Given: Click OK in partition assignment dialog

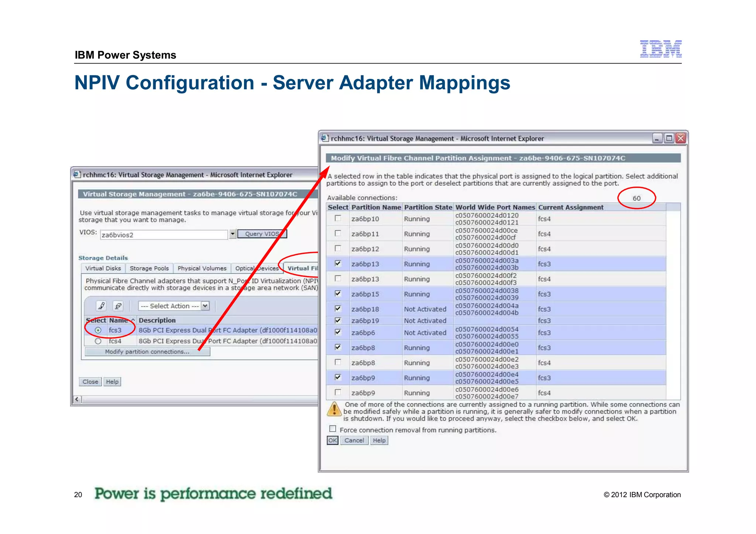Looking at the screenshot, I should tap(333, 440).
